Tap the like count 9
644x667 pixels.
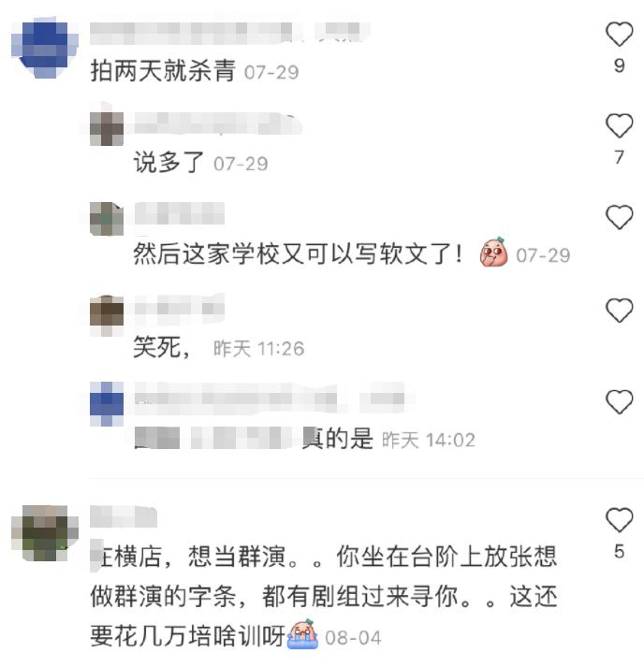620,65
